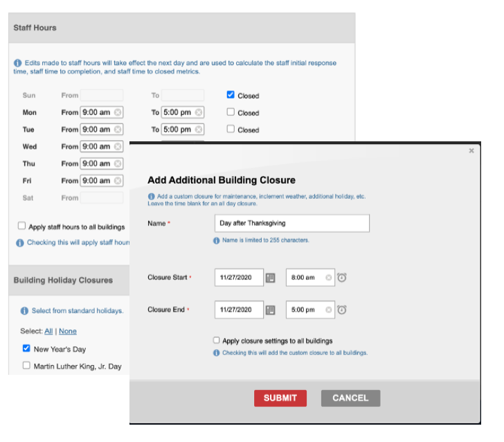
Task: Click the Cancel button
Action: click(350, 398)
